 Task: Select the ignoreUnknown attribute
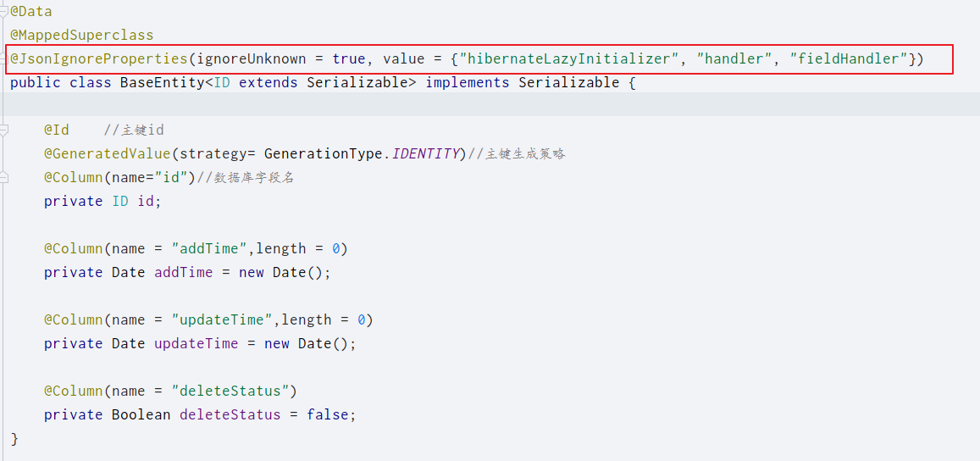click(252, 59)
